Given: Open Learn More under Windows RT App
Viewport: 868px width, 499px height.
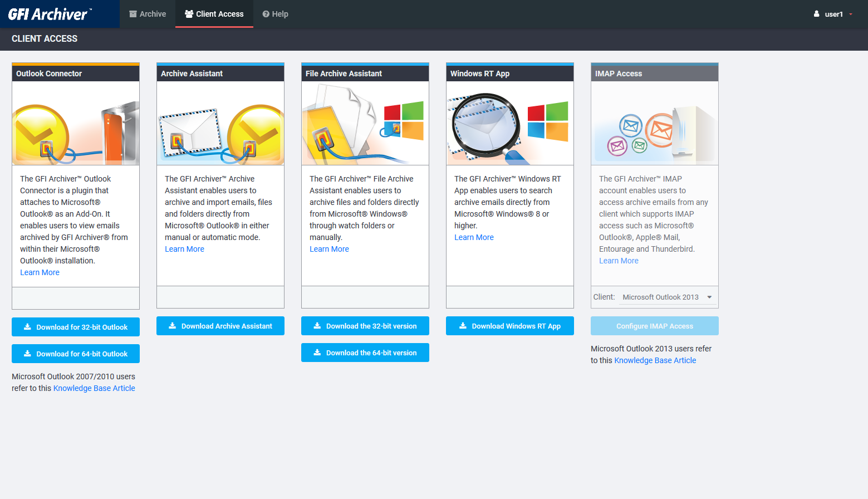Looking at the screenshot, I should (474, 237).
